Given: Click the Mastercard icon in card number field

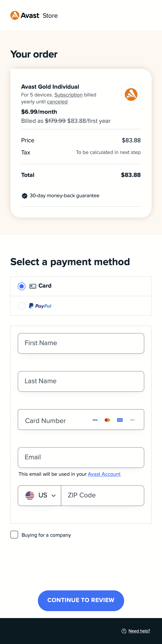Looking at the screenshot, I should pos(107,420).
